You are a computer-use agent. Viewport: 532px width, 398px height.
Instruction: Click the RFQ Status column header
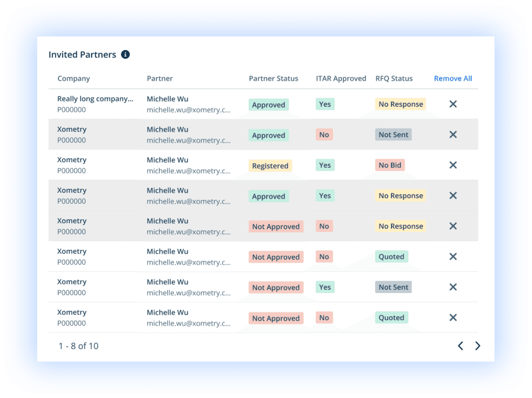point(394,79)
